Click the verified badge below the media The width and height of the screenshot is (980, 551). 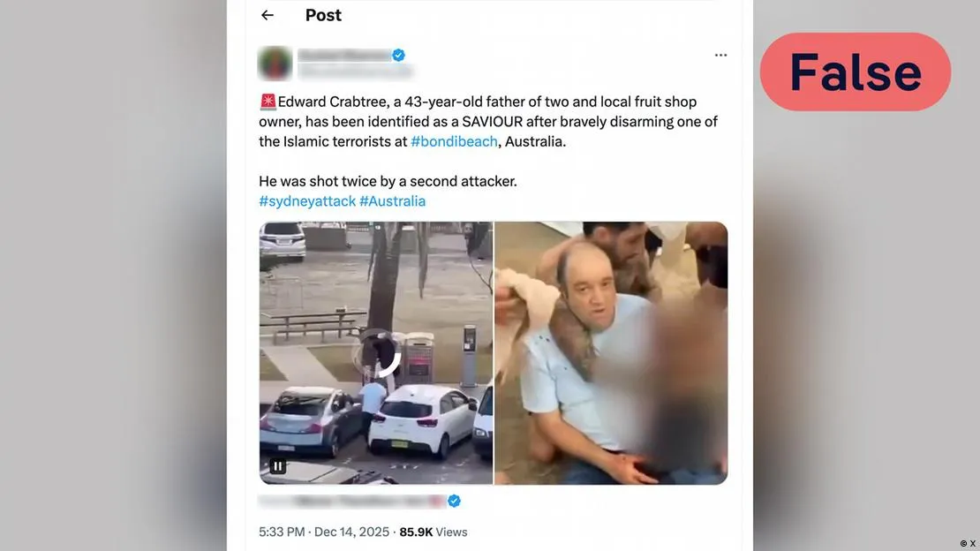pyautogui.click(x=454, y=501)
